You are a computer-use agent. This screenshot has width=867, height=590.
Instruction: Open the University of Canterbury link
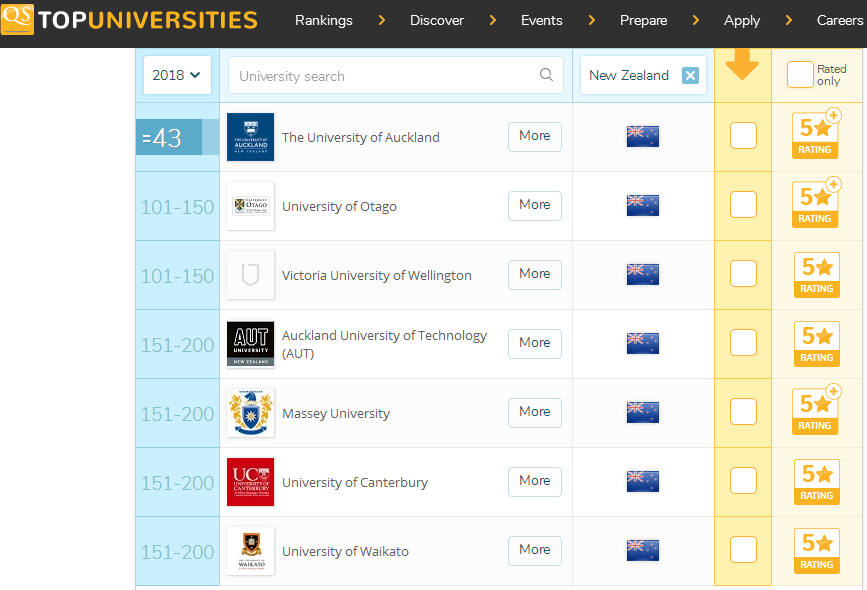tap(355, 483)
